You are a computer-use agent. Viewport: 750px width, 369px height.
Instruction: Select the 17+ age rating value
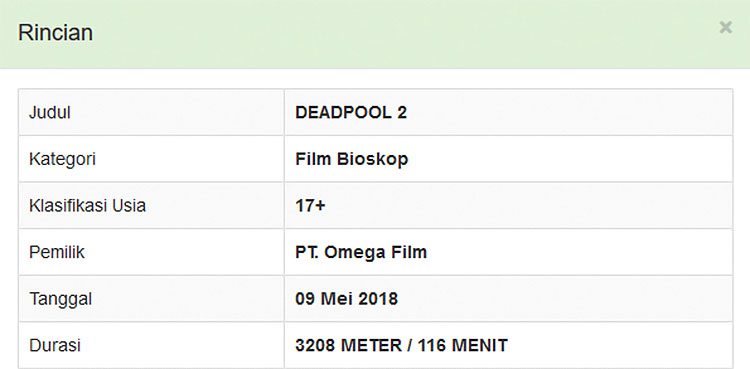point(310,206)
